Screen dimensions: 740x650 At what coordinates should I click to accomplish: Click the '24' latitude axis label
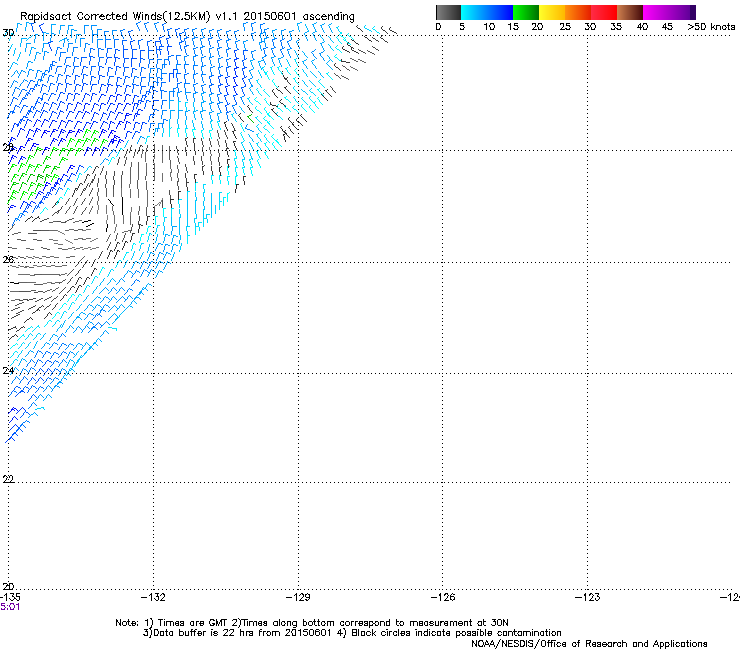click(8, 371)
